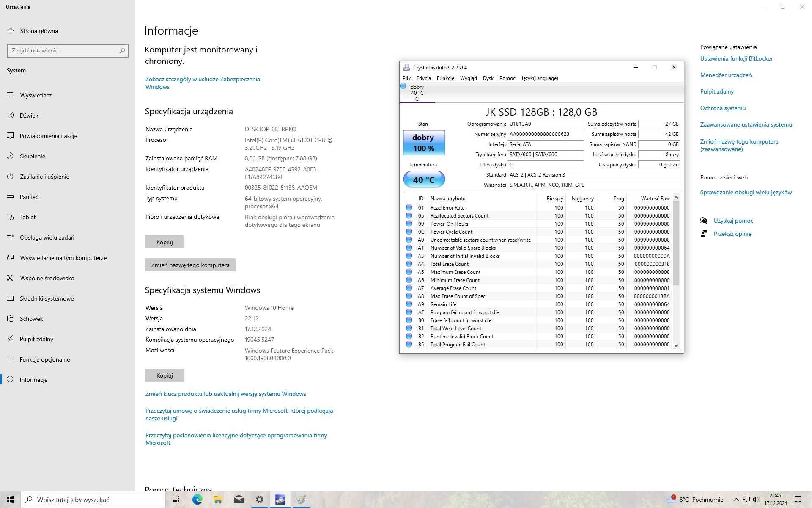The image size is (812, 508).
Task: Click Zmień klucz produktu link
Action: pyautogui.click(x=225, y=394)
